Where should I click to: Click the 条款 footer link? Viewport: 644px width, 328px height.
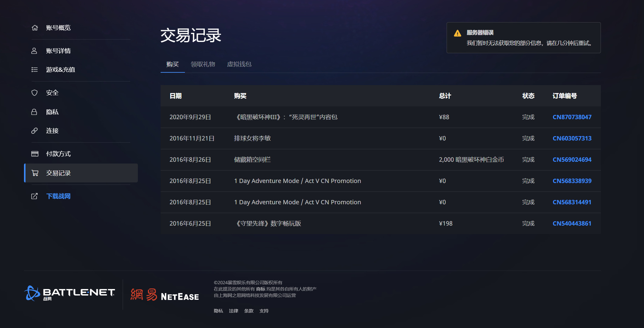click(249, 311)
